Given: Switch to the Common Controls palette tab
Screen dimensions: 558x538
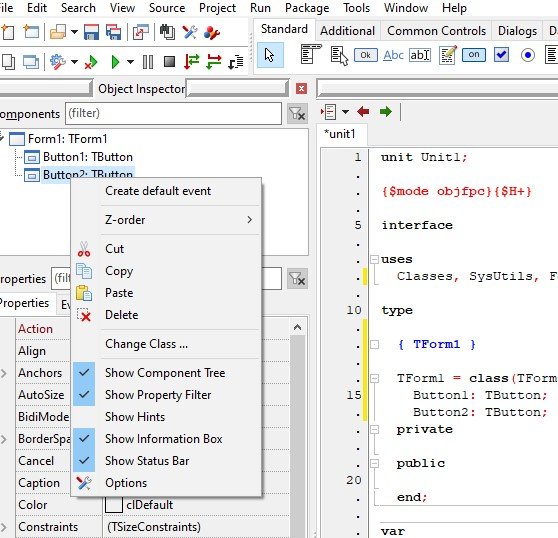Looking at the screenshot, I should point(436,31).
